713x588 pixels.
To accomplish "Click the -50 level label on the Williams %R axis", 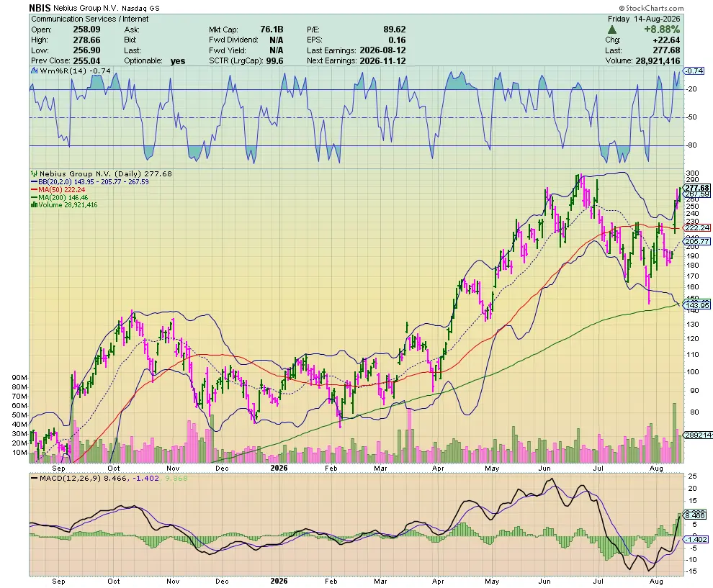I will (x=691, y=117).
